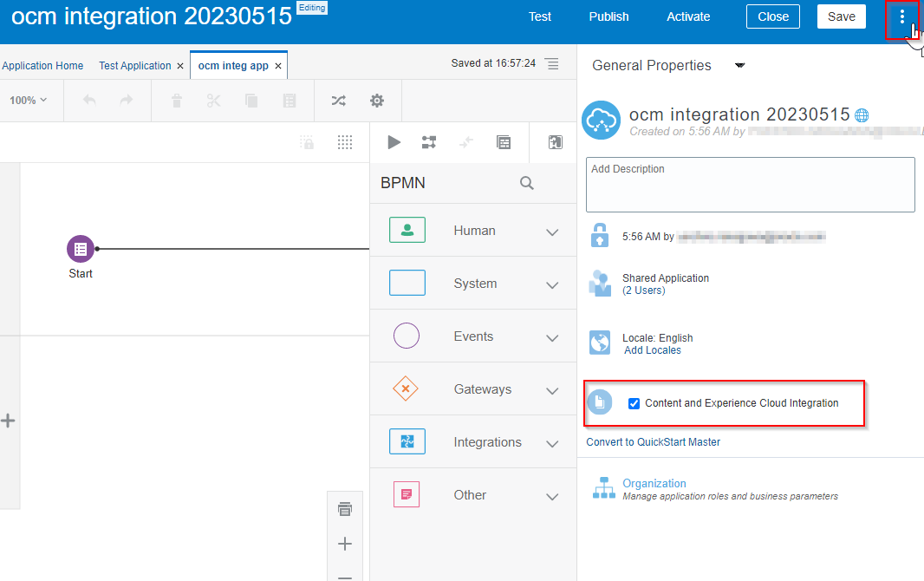924x581 pixels.
Task: Close the Test Application tab
Action: (180, 66)
